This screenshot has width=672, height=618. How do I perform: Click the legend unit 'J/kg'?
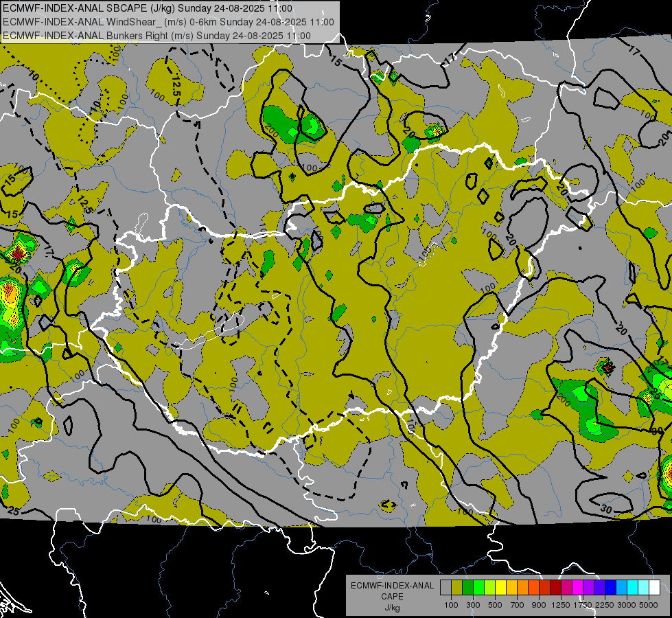pos(392,608)
